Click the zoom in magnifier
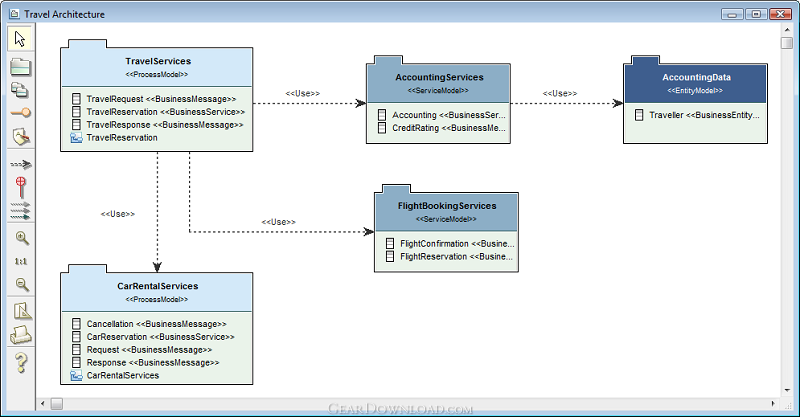This screenshot has height=417, width=800. [x=22, y=238]
